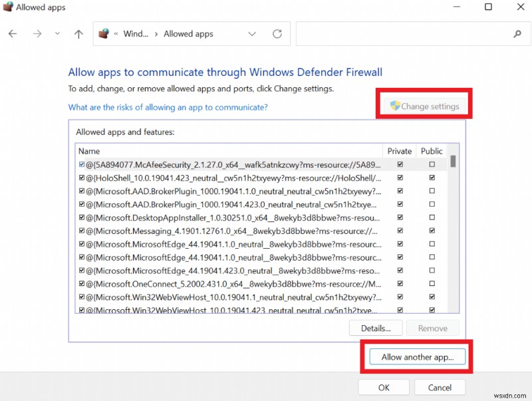Toggle the McAfeeSecurity app enabled checkbox
Screen dimensions: 532x401
tap(81, 164)
